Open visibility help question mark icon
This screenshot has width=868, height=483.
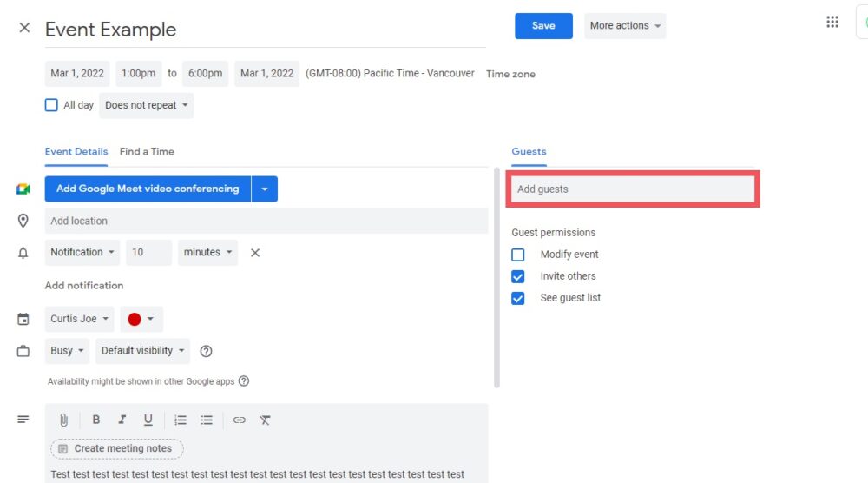point(206,351)
